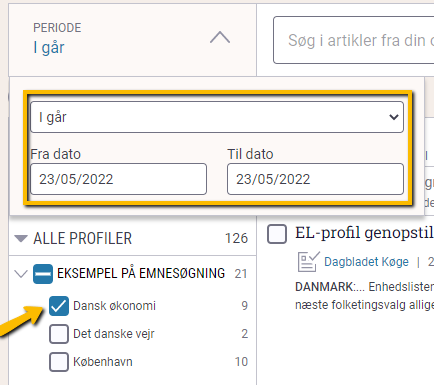Open the EL-profil genopstiller article headline
Image resolution: width=434 pixels, height=385 pixels.
point(365,233)
